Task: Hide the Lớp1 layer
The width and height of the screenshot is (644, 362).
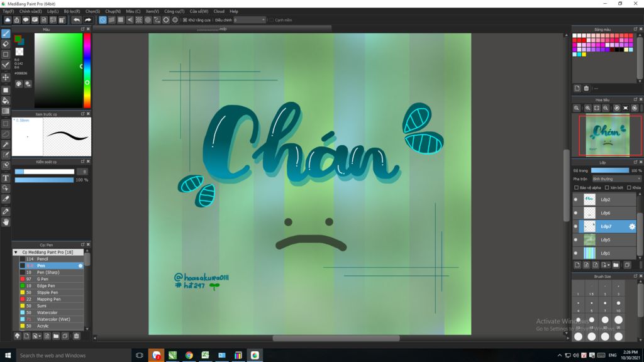Action: (575, 253)
